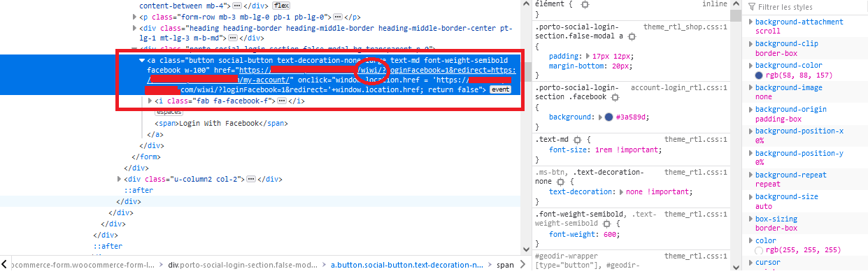Expand computed background-repeat property

750,175
